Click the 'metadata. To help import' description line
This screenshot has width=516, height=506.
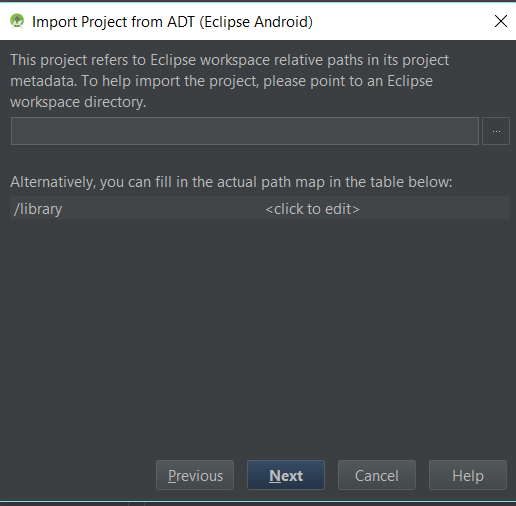click(221, 81)
